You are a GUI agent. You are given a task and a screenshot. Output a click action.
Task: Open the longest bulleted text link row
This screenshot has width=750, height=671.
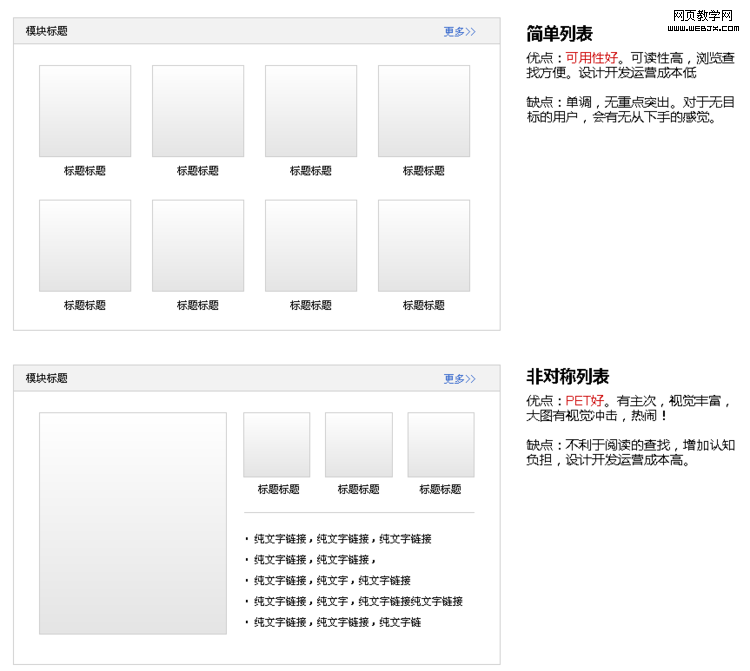[x=358, y=602]
